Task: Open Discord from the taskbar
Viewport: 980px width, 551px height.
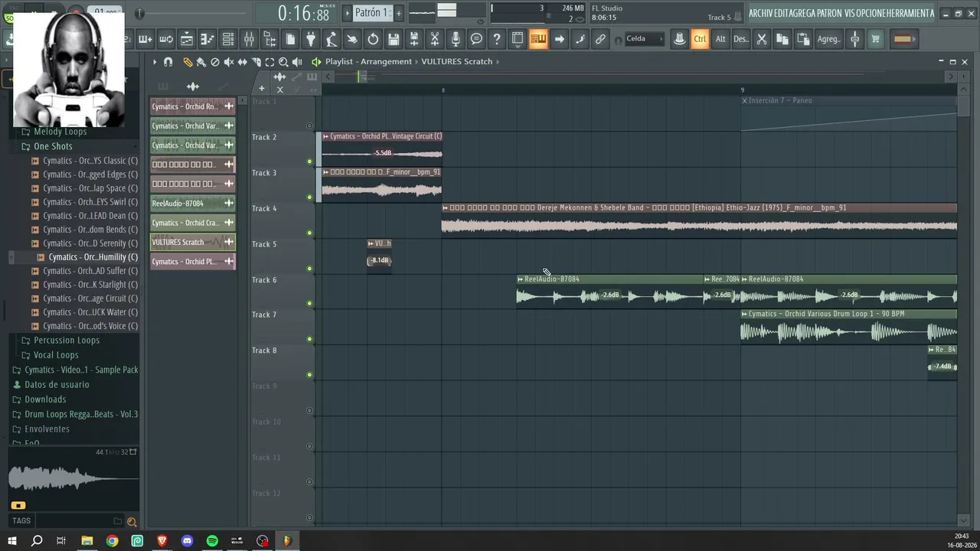Action: [x=188, y=541]
